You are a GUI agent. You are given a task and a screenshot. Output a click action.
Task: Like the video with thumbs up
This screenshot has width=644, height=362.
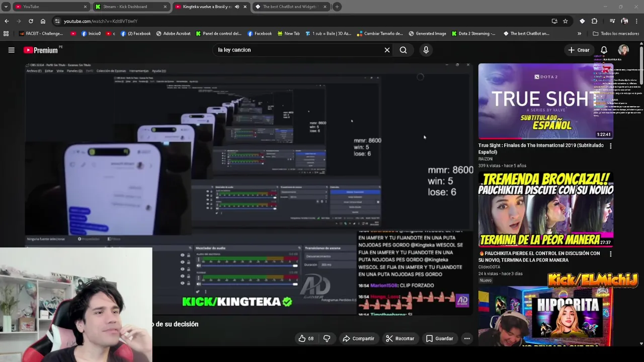point(306,338)
